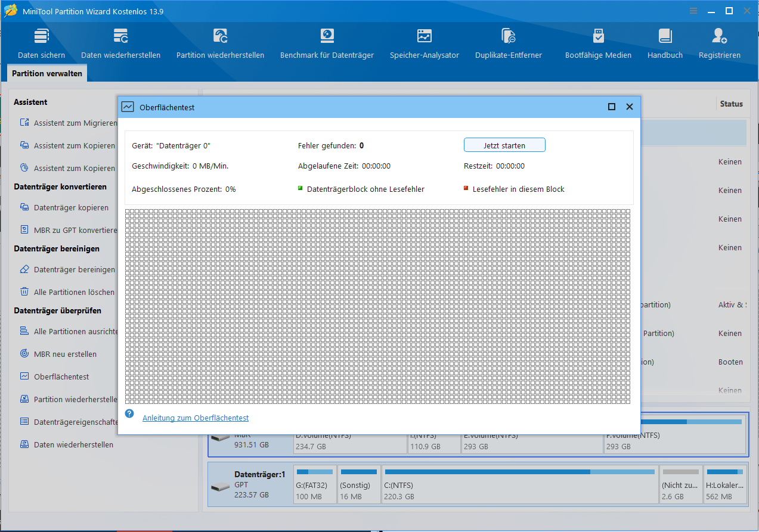Open the Handbuch manual

tap(665, 44)
